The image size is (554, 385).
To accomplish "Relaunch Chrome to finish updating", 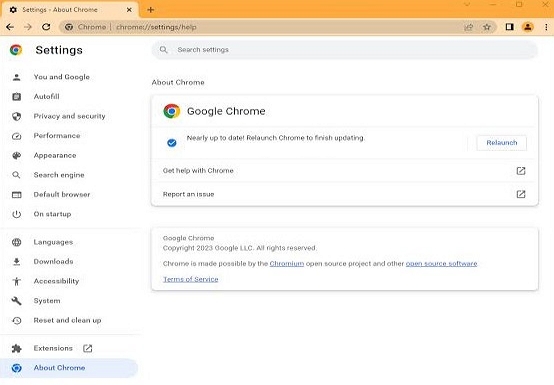I will (501, 143).
